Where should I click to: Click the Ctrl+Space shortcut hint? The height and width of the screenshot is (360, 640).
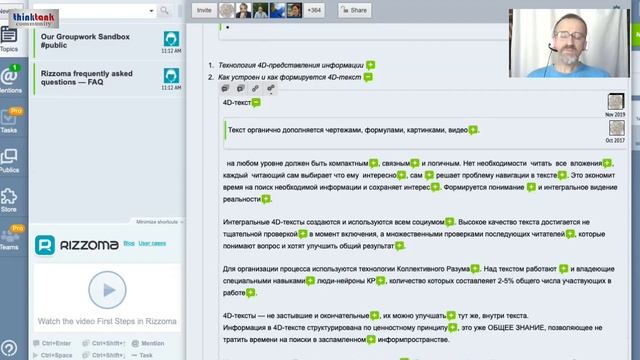(x=53, y=355)
